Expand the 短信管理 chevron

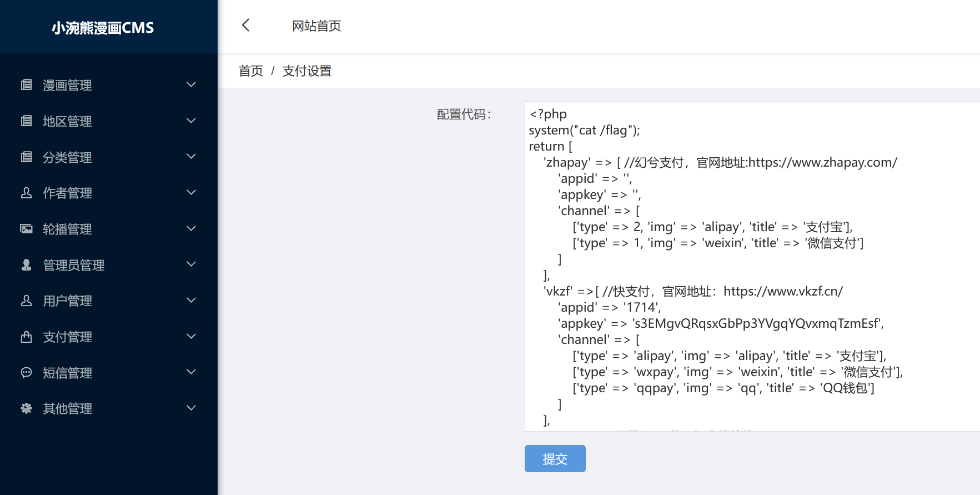(x=191, y=372)
